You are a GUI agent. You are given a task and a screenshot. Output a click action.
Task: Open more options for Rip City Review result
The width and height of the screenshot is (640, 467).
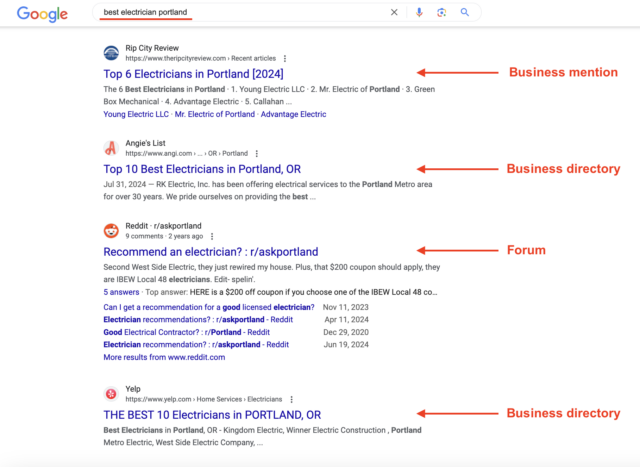(285, 58)
